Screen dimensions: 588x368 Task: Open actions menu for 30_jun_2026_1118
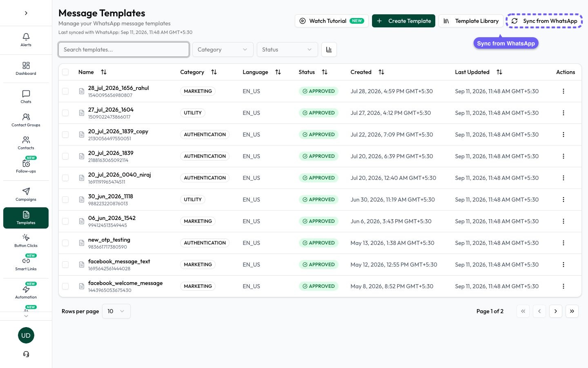coord(563,200)
